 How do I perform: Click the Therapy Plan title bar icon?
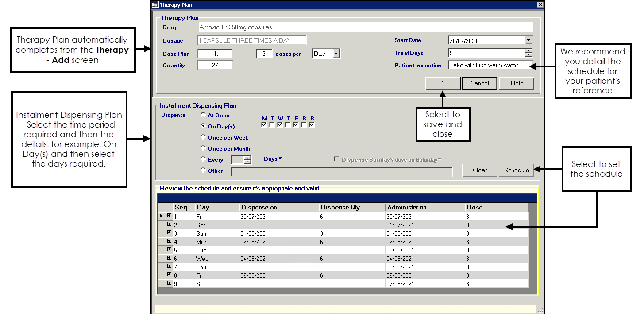155,5
